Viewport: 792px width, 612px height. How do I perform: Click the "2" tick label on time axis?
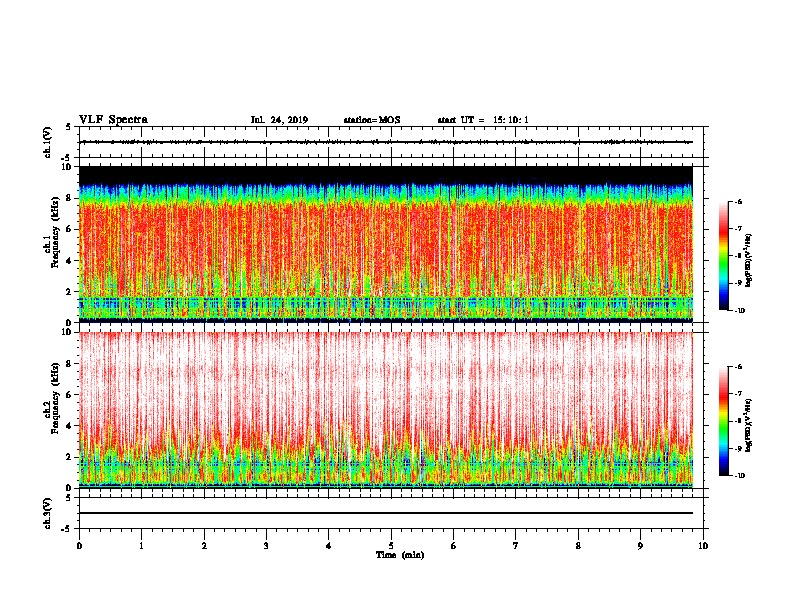[x=204, y=546]
